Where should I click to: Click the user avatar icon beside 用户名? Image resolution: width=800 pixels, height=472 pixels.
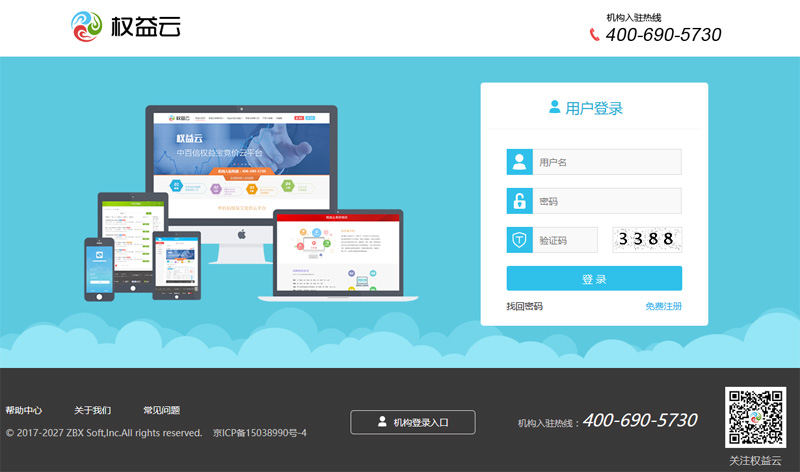point(519,162)
